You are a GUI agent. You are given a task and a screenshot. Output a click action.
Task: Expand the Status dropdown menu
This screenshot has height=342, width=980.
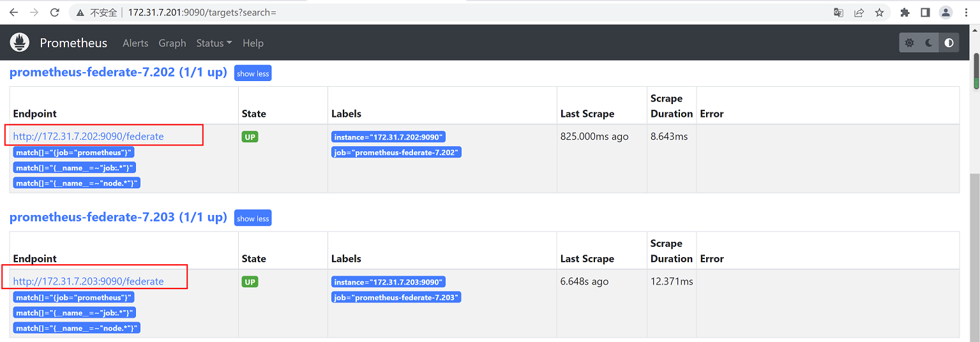[x=214, y=43]
